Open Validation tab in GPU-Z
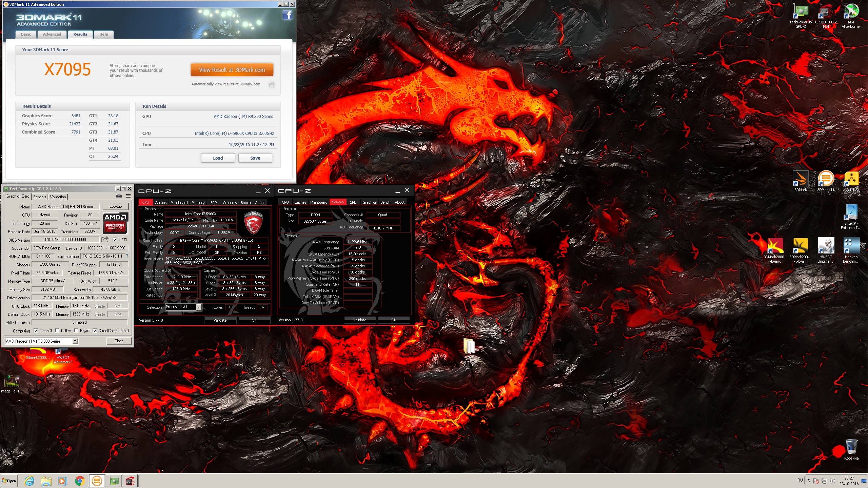The image size is (868, 488). click(x=58, y=197)
